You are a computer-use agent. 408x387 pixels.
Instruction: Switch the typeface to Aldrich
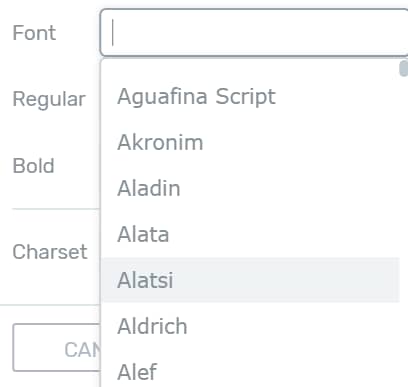click(250, 326)
